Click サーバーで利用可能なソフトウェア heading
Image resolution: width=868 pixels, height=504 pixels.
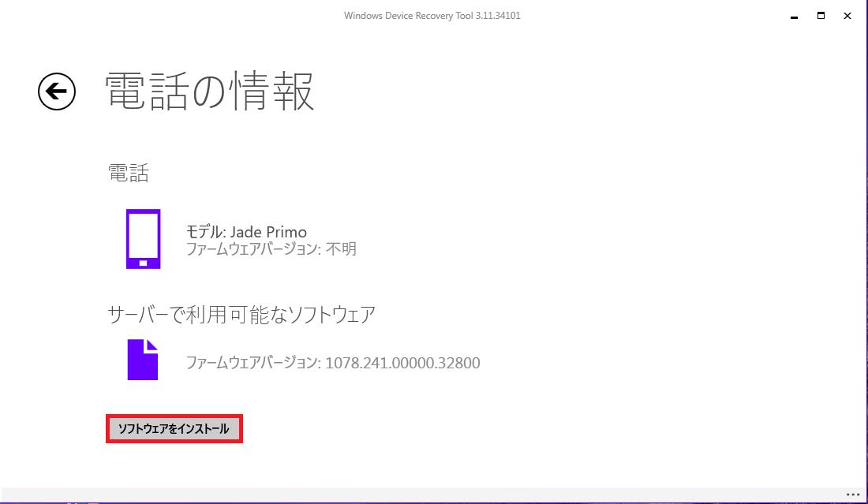(241, 314)
